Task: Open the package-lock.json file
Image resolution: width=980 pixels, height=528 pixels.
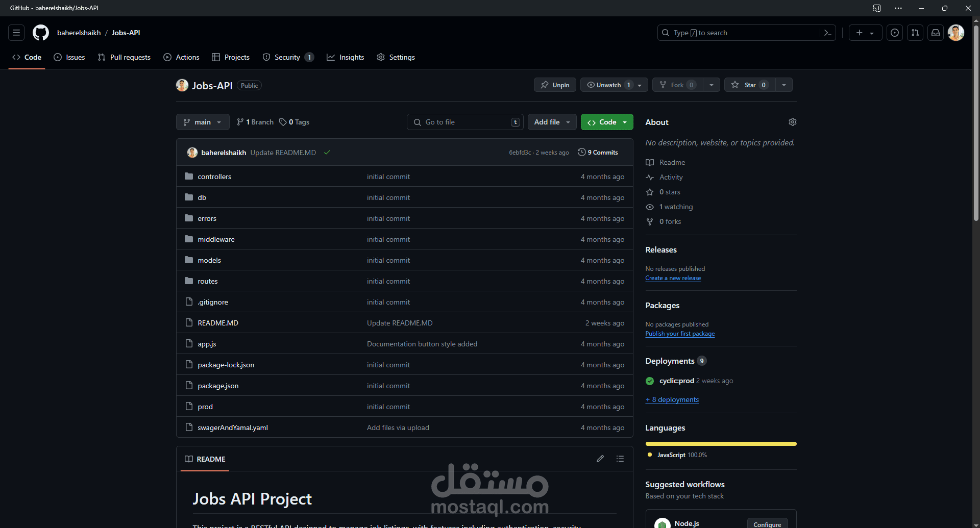Action: coord(226,365)
